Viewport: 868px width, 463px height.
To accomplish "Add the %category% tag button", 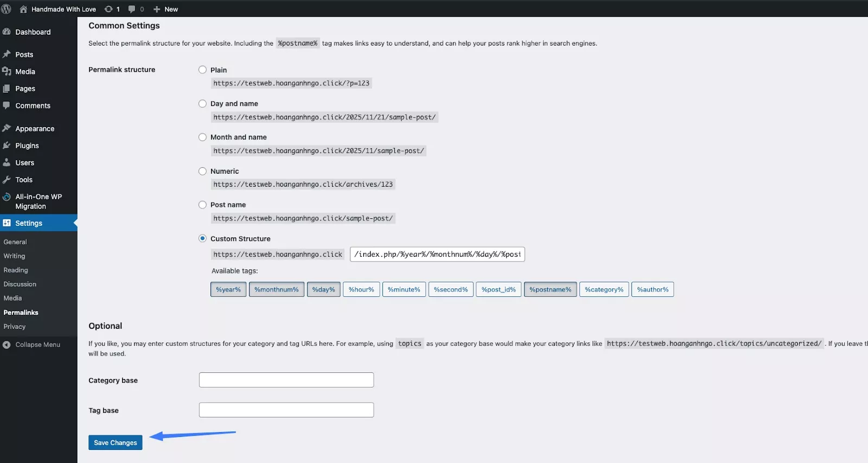I will tap(604, 290).
